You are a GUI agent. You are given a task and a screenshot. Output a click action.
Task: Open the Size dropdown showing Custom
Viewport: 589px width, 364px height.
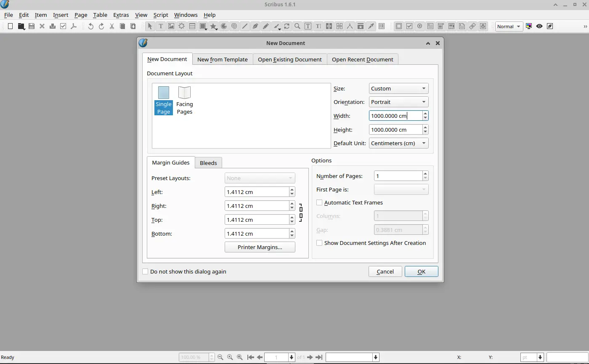pyautogui.click(x=398, y=88)
